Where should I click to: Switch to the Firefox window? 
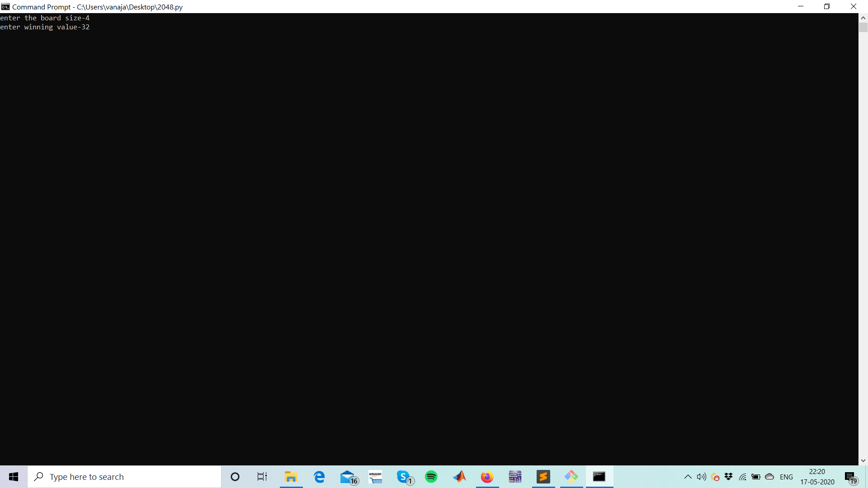coord(487,477)
